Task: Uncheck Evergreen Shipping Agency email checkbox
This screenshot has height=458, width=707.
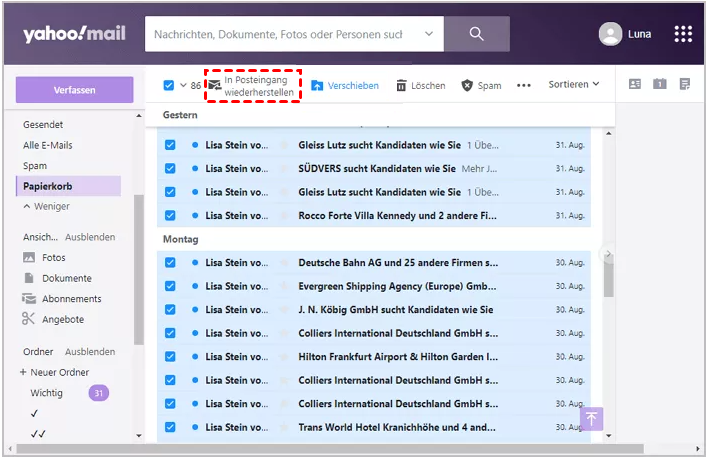Action: (x=170, y=286)
